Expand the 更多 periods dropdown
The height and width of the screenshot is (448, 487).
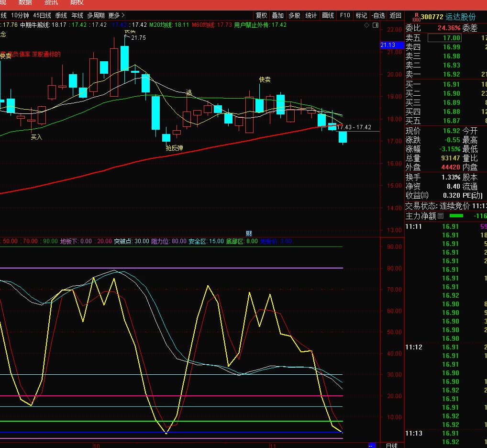click(x=116, y=15)
